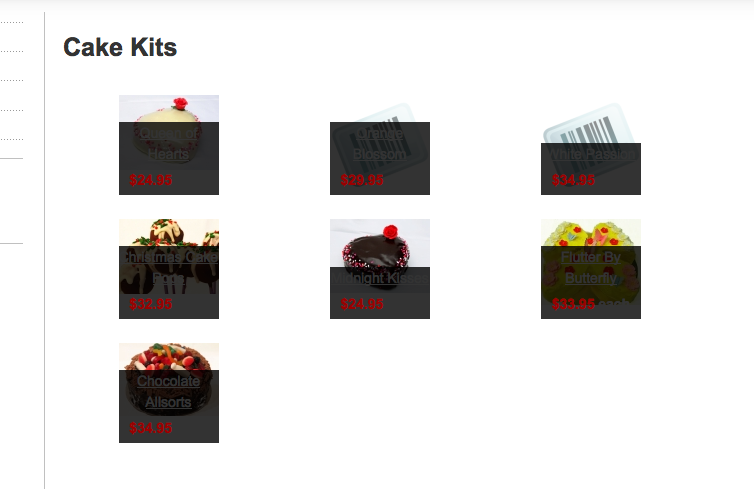Click the $33.95 price on Flutter By Butterfly
The image size is (754, 489).
573,304
